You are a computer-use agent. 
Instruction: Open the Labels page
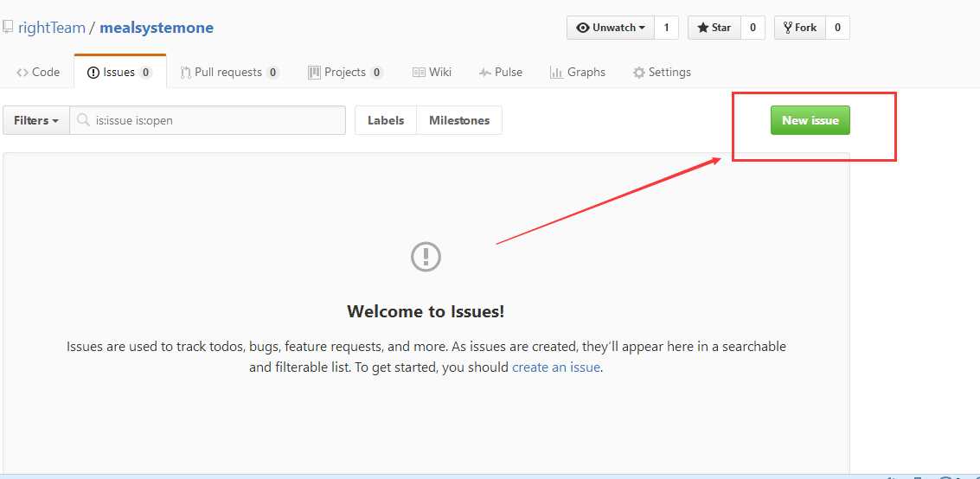click(x=386, y=120)
